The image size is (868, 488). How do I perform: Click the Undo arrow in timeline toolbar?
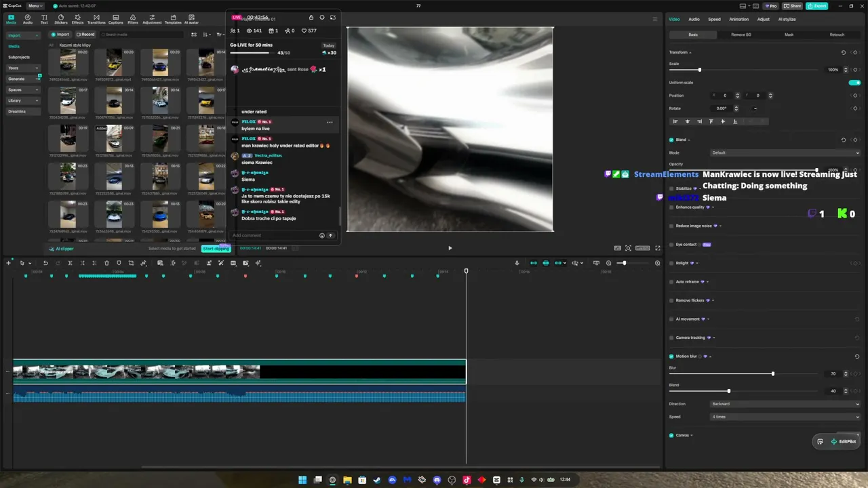click(x=45, y=263)
